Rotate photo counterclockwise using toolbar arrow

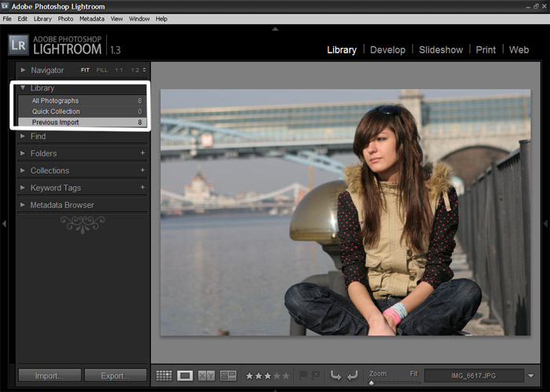(x=336, y=376)
